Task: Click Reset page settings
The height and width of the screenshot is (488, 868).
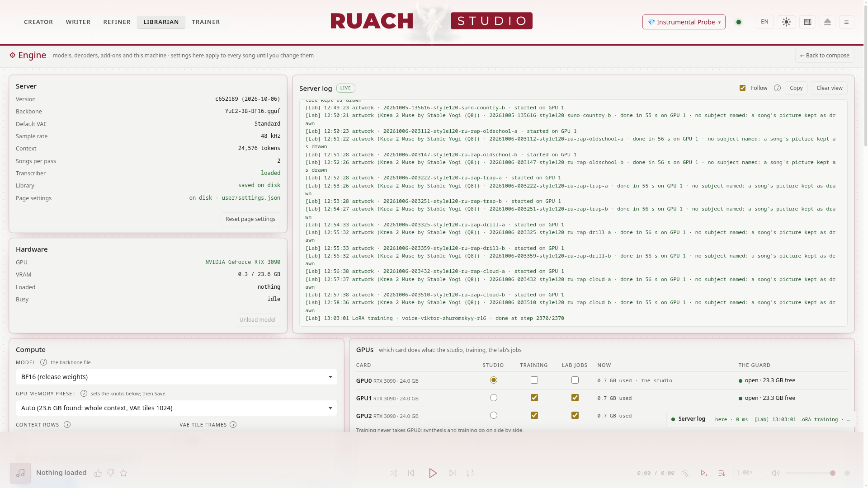Action: tap(250, 219)
